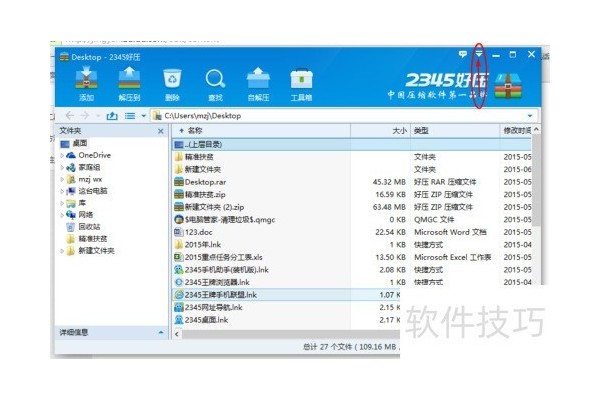Image resolution: width=600 pixels, height=400 pixels.
Task: Toggle the 详细信息 details panel arrow
Action: [161, 332]
